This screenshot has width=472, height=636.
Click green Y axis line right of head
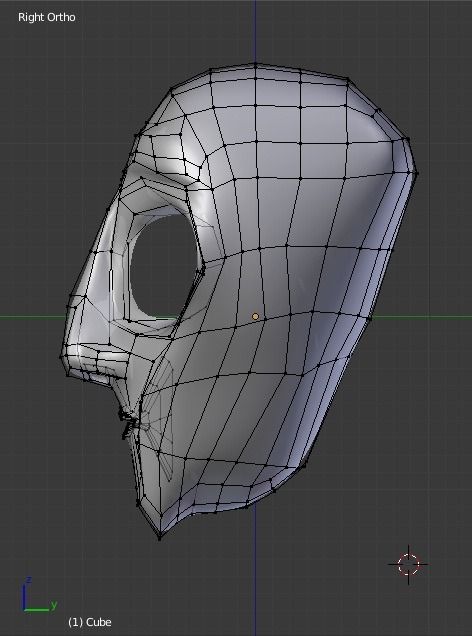(422, 317)
